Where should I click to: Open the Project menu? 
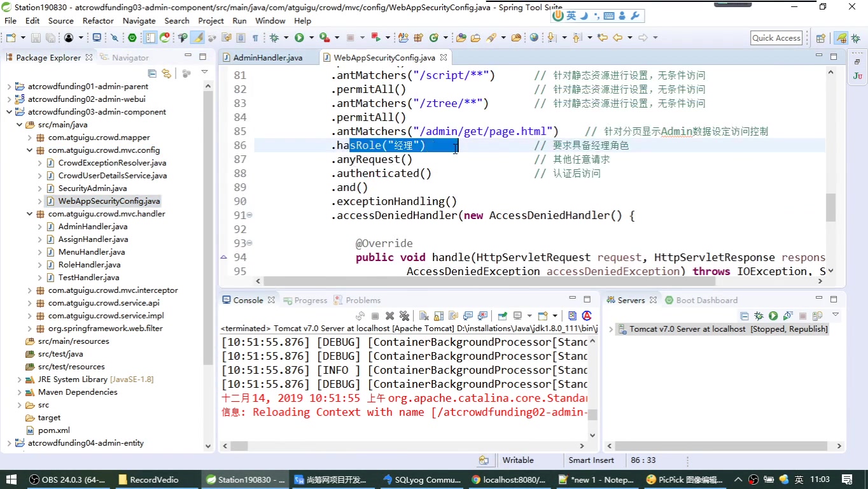tap(211, 20)
